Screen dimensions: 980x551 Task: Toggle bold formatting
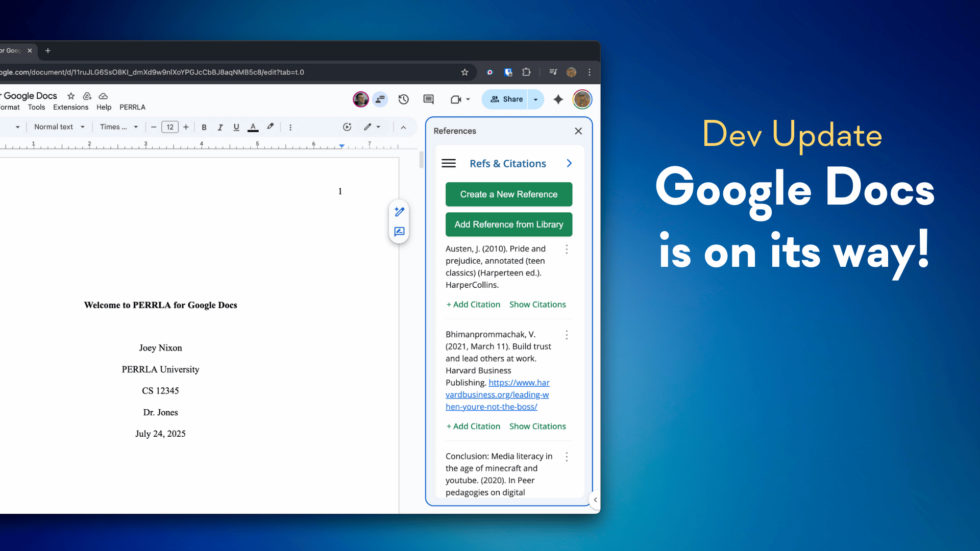204,127
